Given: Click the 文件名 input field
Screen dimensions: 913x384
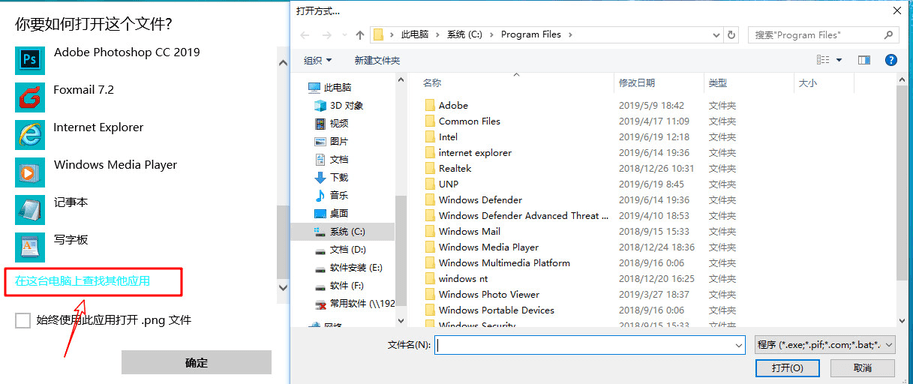Looking at the screenshot, I should (590, 345).
